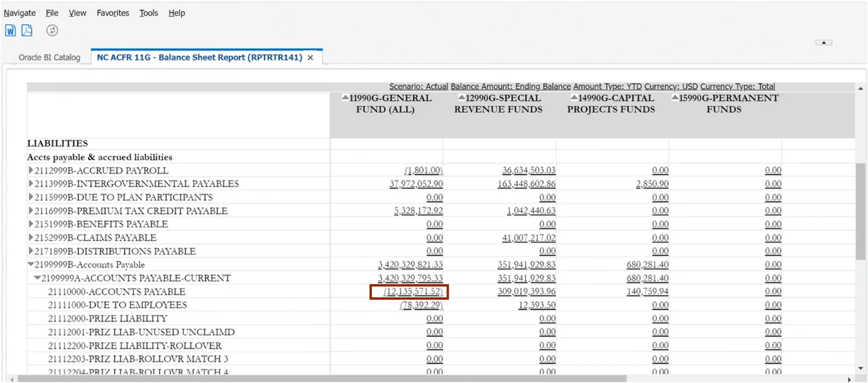This screenshot has height=383, width=868.
Task: Click Amount Type: YTD link
Action: tap(608, 86)
